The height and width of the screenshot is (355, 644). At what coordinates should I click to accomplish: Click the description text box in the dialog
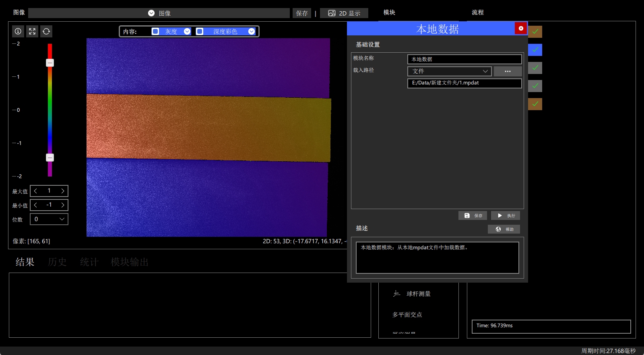(x=438, y=258)
